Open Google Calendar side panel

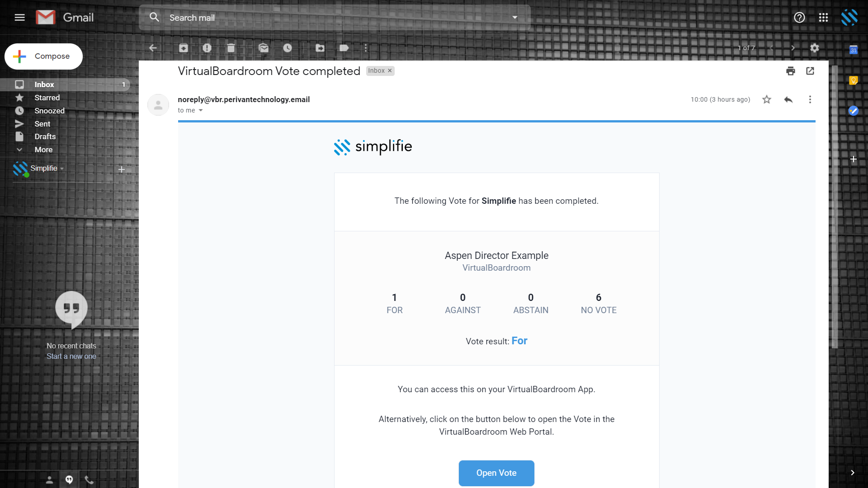point(854,50)
